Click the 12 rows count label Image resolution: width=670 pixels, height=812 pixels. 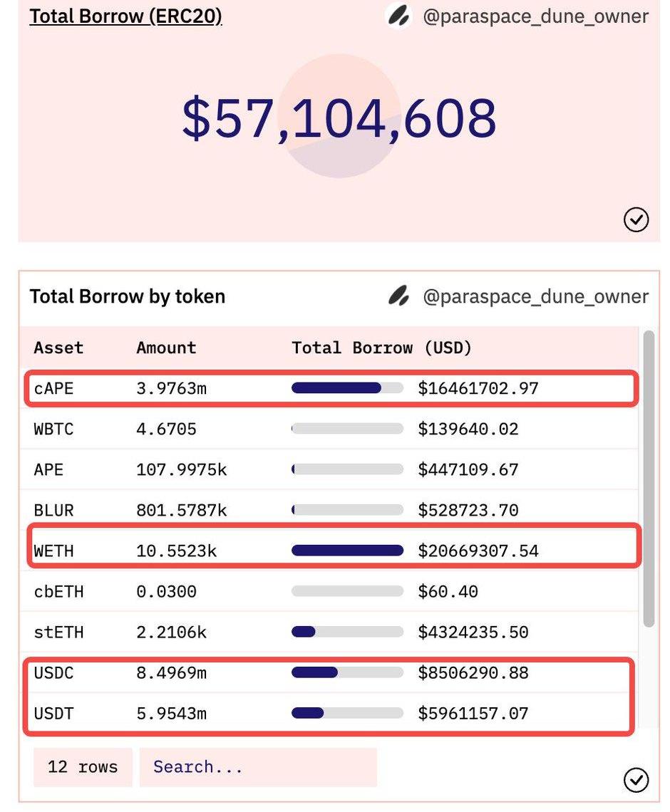point(83,767)
